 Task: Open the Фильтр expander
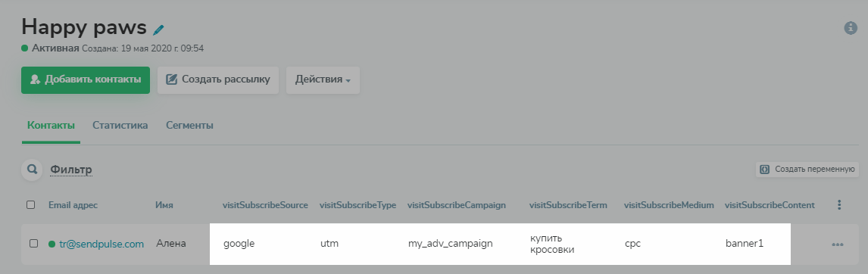pyautogui.click(x=71, y=170)
